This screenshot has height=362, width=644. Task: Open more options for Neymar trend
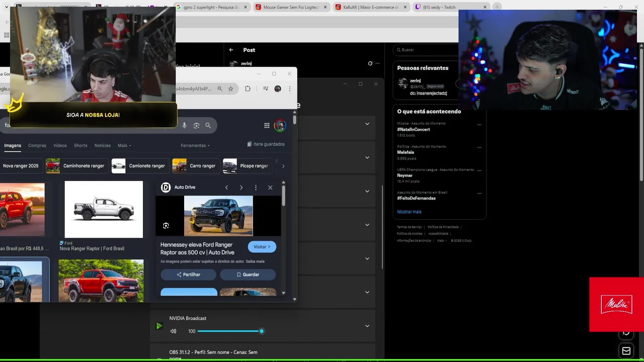click(479, 170)
